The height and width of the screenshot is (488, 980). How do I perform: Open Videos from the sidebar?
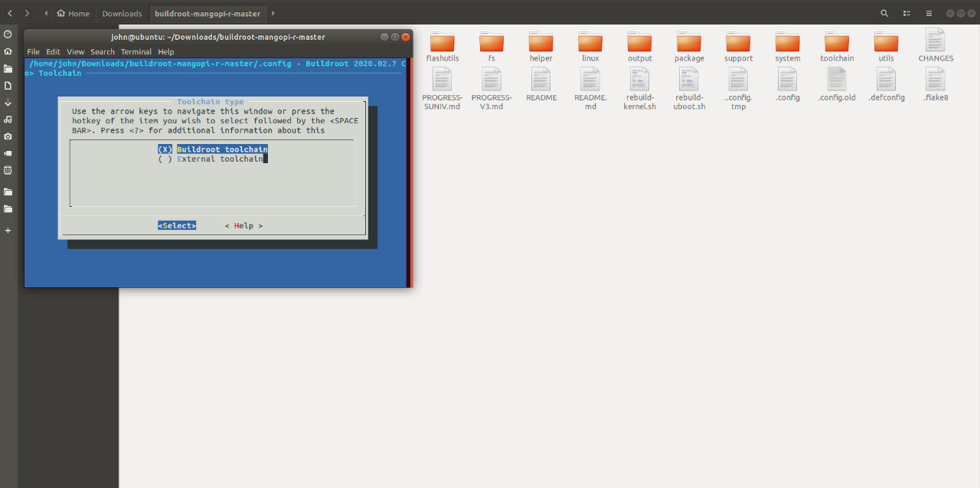(8, 152)
